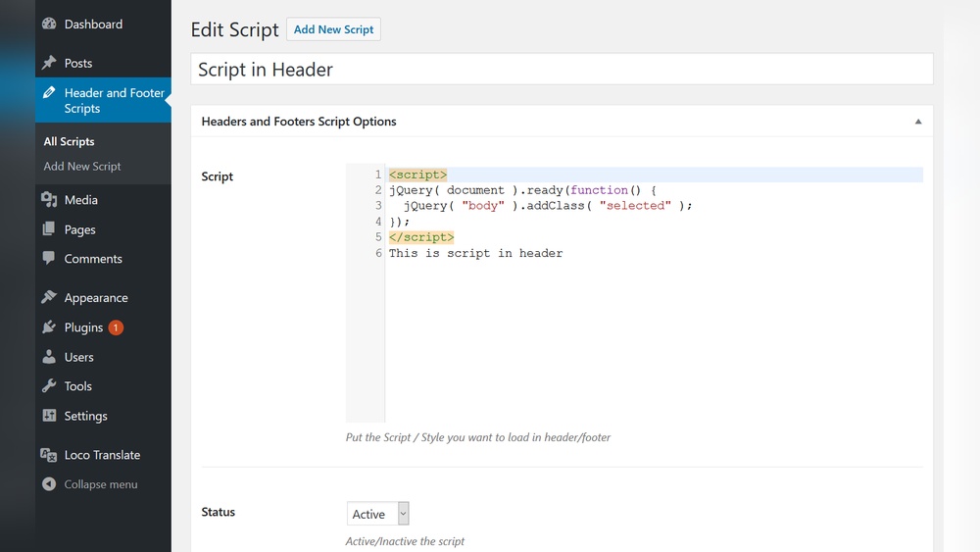980x552 pixels.
Task: Click the Add New Script button
Action: [x=334, y=29]
